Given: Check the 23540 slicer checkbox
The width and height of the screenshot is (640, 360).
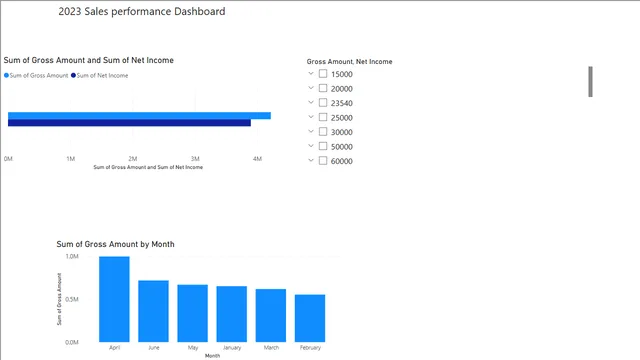Looking at the screenshot, I should pyautogui.click(x=323, y=102).
